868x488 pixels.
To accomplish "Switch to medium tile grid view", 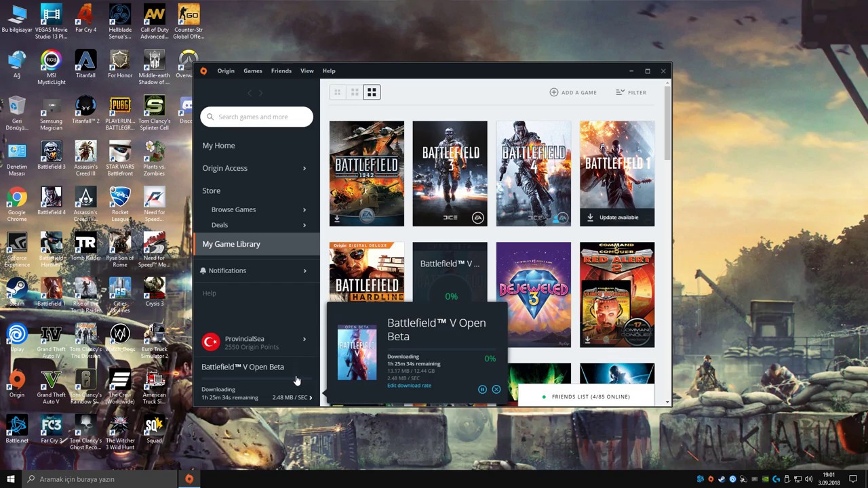I will pyautogui.click(x=354, y=92).
